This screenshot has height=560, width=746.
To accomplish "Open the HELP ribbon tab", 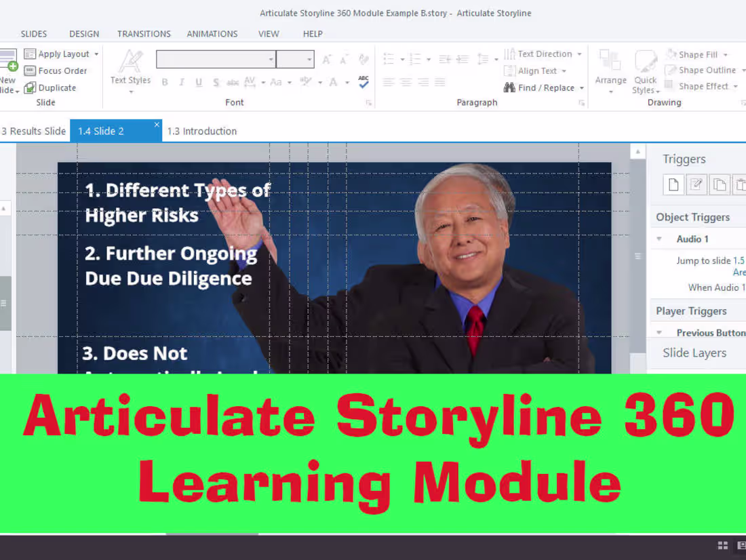I will 313,34.
